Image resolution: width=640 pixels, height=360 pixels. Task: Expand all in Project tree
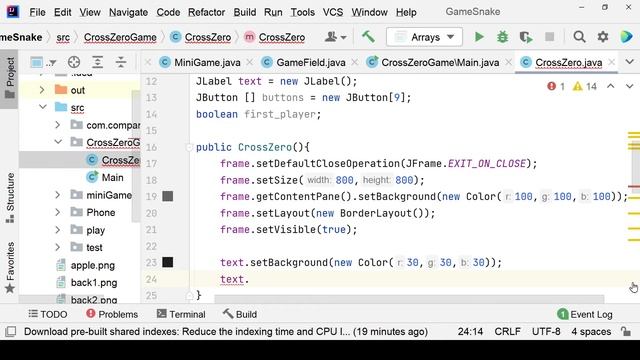click(98, 62)
